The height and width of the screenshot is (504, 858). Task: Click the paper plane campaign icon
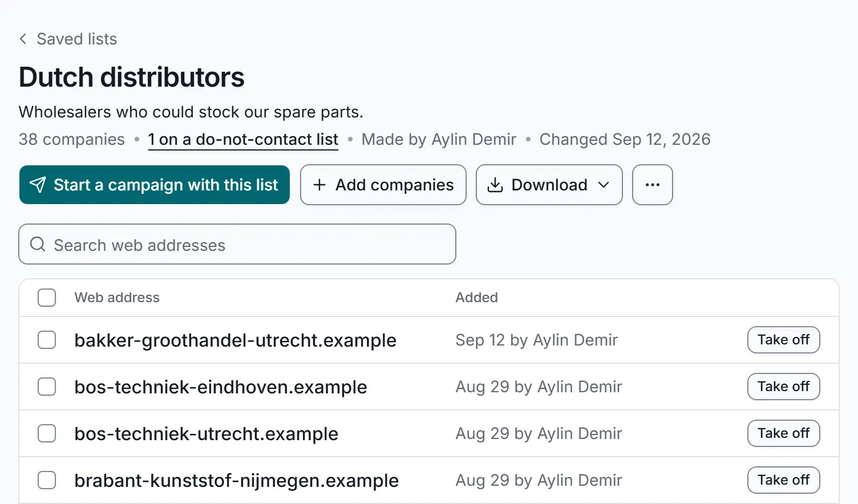(38, 185)
